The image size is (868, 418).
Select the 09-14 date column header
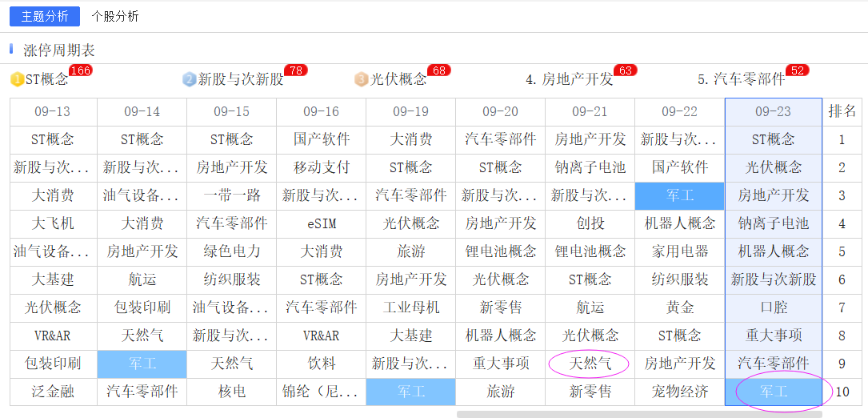click(142, 112)
